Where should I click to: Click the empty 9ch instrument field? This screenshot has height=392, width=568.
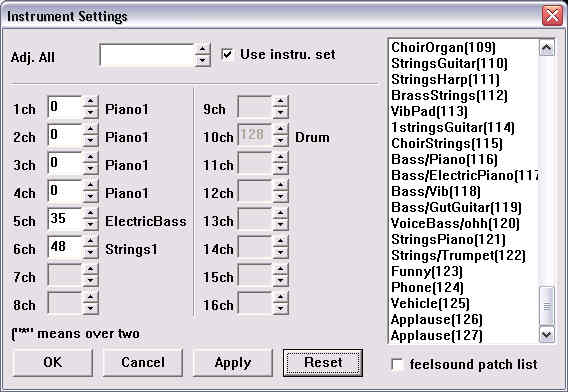click(x=255, y=107)
